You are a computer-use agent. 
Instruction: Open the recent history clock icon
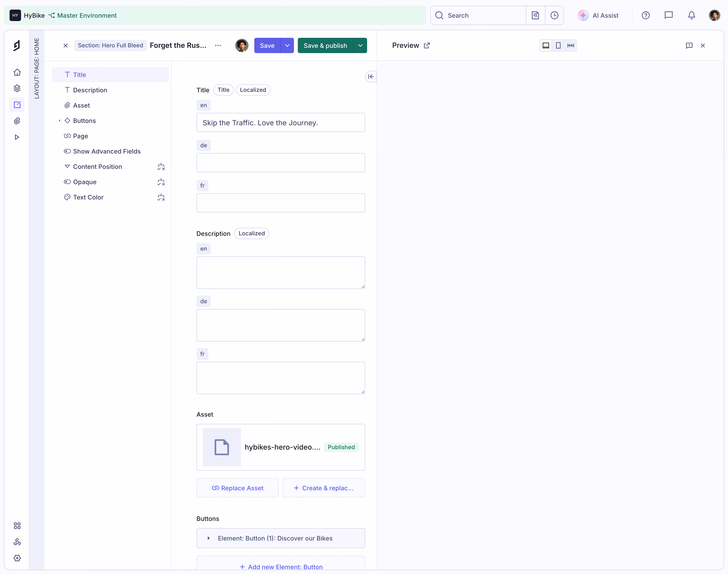pos(554,16)
